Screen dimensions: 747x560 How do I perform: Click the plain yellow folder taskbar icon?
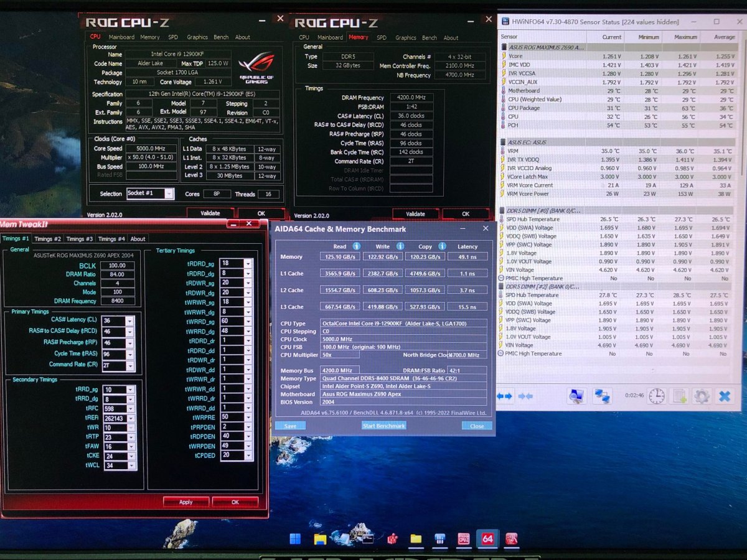pos(416,539)
